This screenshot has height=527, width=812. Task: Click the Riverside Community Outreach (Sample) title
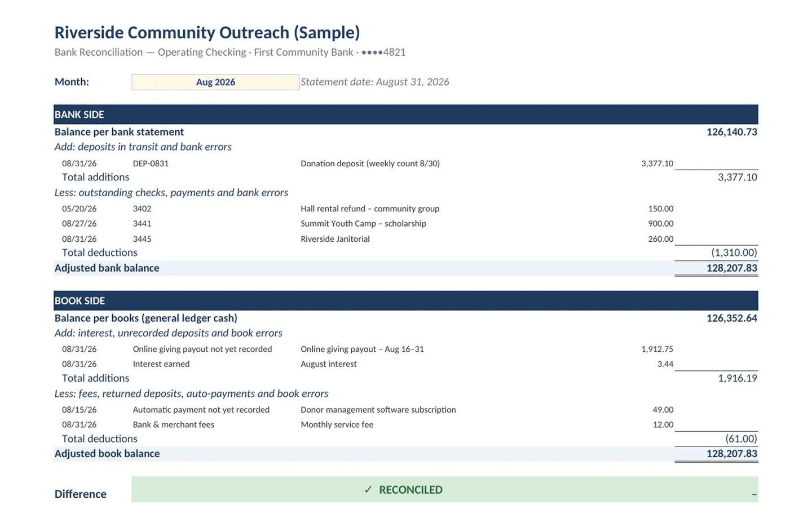click(207, 33)
